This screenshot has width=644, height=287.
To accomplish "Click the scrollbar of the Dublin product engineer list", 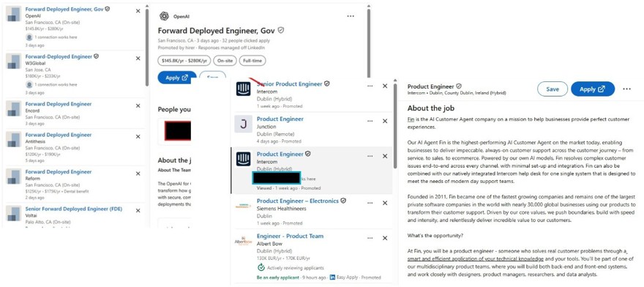I will [x=395, y=126].
